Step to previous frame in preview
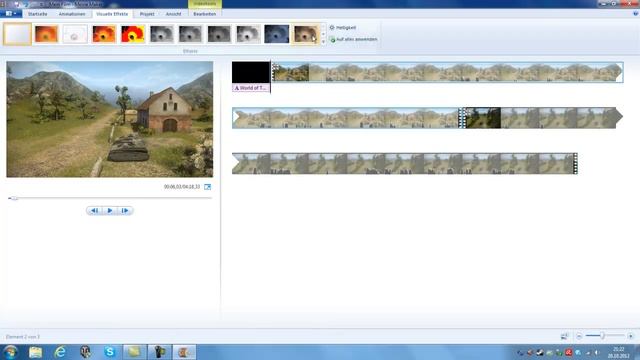 94,211
